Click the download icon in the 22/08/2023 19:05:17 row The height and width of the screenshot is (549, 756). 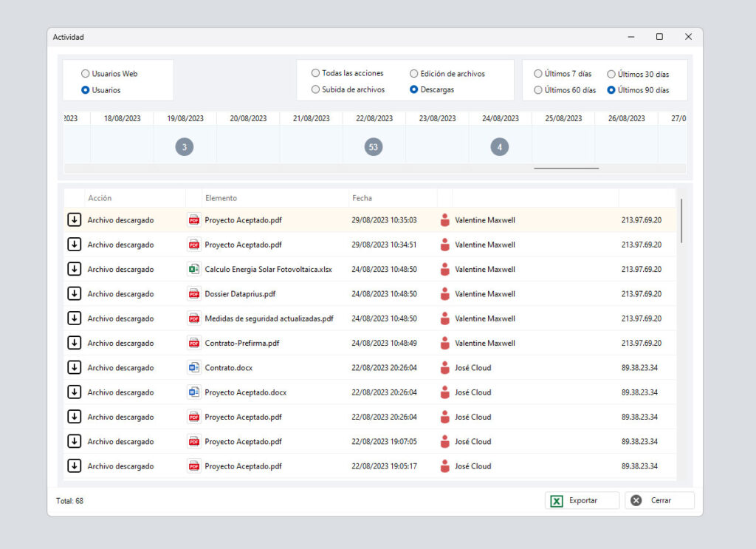[75, 466]
